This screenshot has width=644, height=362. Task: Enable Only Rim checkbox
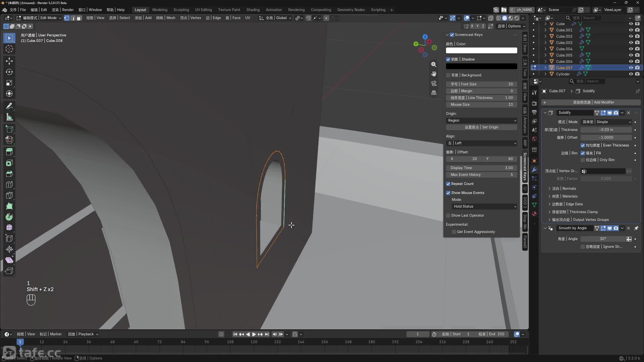(583, 160)
